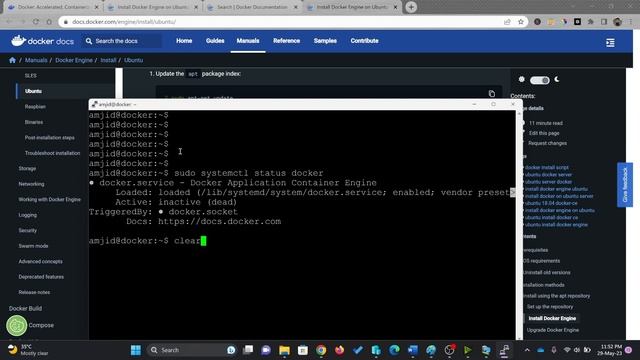Image resolution: width=640 pixels, height=360 pixels.
Task: Show hidden system tray icons
Action: 527,350
